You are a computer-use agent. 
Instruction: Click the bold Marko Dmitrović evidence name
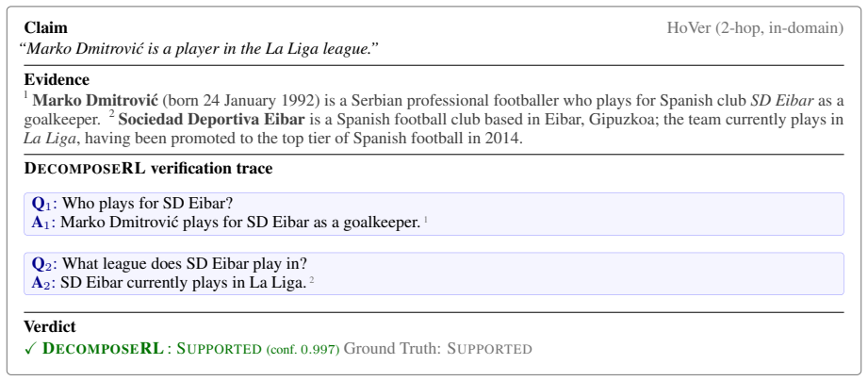(95, 101)
